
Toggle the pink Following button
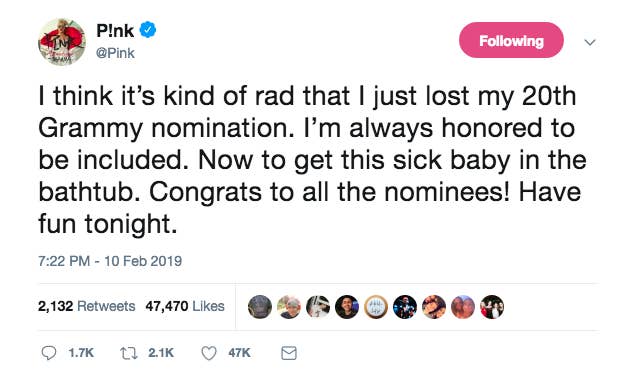click(511, 40)
